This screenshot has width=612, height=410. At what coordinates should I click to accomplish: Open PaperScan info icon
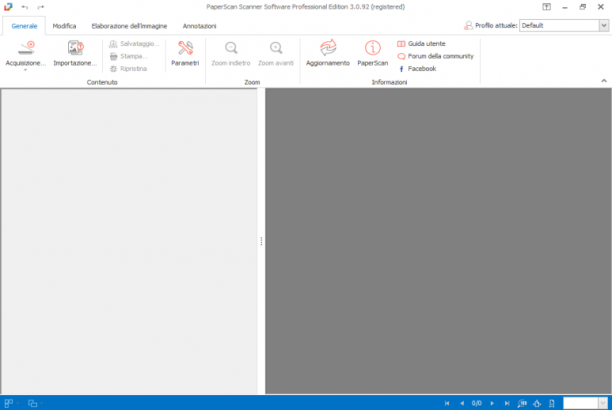point(373,53)
